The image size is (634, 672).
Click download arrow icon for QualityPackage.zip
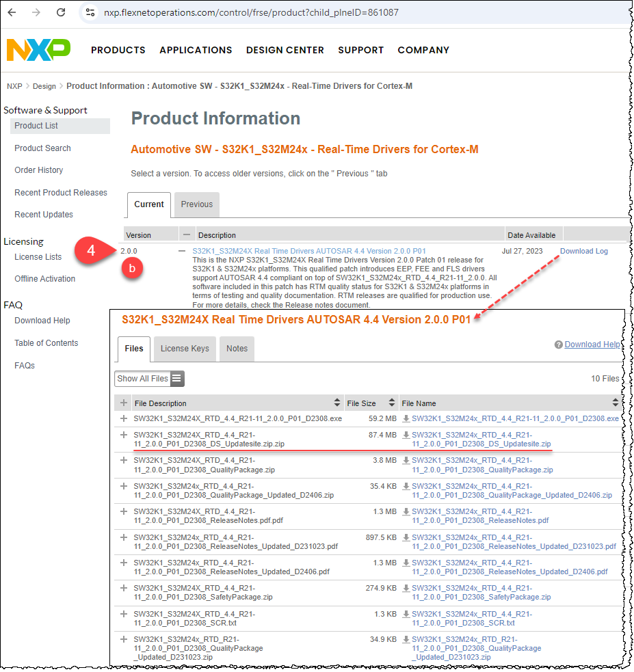(406, 461)
